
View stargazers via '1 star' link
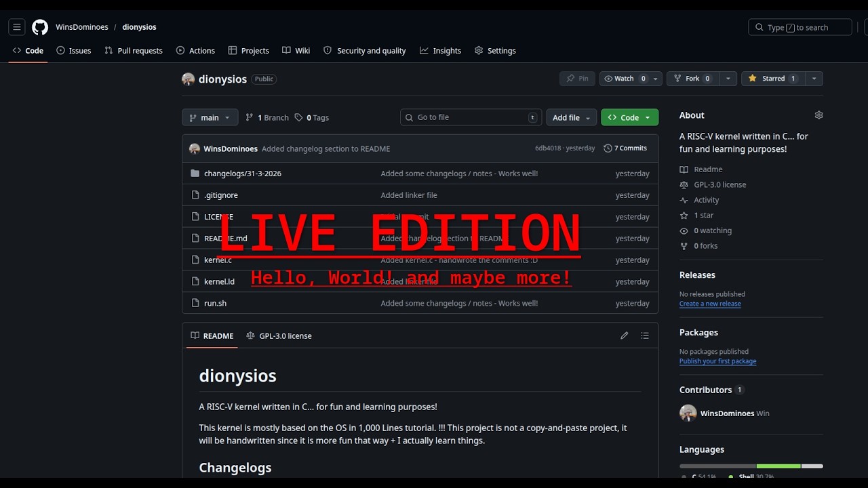(696, 216)
